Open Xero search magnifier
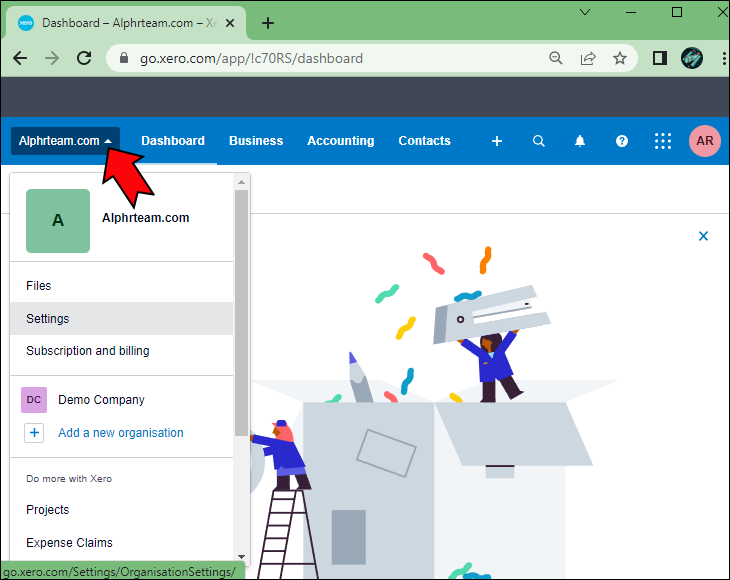 point(539,141)
